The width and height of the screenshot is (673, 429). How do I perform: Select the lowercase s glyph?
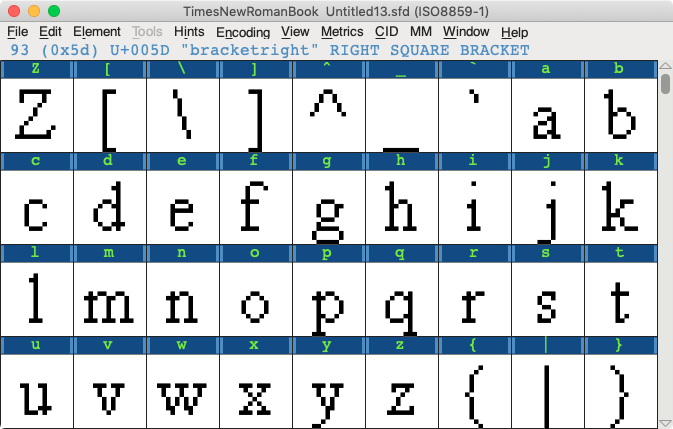click(548, 299)
